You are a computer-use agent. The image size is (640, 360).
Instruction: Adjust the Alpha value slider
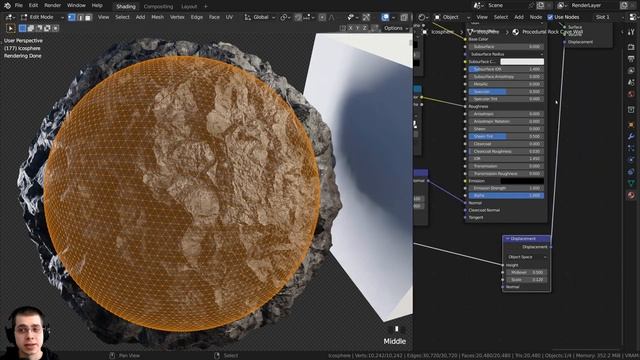506,196
